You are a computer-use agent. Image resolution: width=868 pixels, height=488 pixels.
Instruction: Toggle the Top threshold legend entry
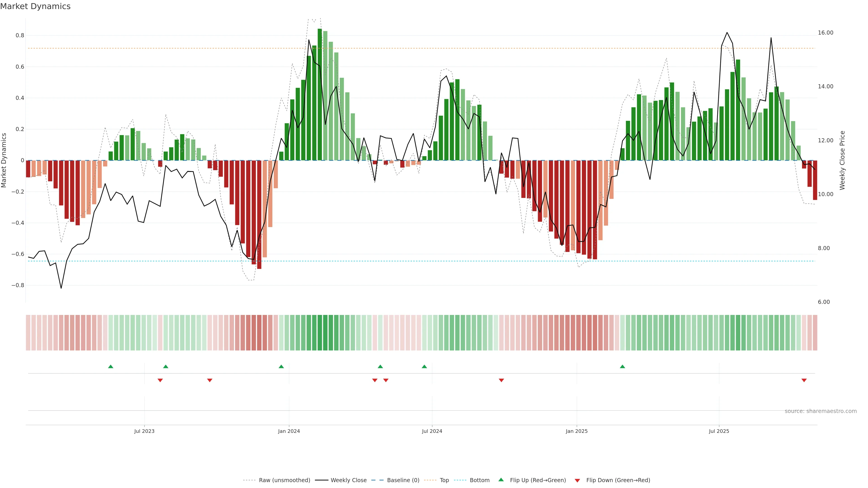tap(444, 480)
